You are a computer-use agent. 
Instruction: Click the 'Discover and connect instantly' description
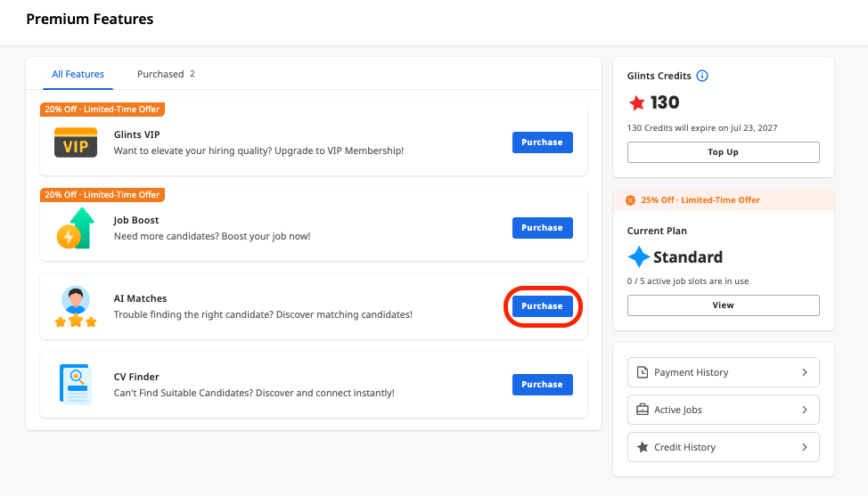point(254,394)
